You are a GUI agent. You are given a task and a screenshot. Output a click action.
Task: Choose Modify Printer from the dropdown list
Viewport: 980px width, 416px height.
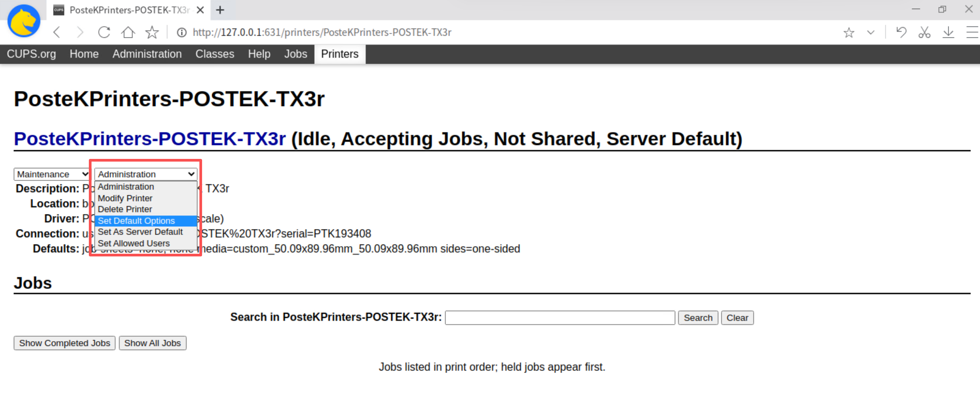[146, 198]
